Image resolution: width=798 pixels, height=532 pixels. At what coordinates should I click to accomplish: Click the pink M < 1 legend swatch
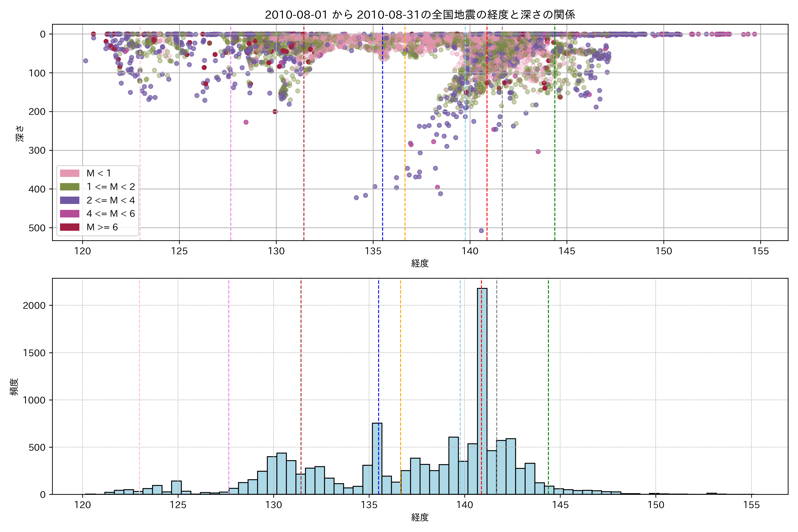tap(70, 173)
